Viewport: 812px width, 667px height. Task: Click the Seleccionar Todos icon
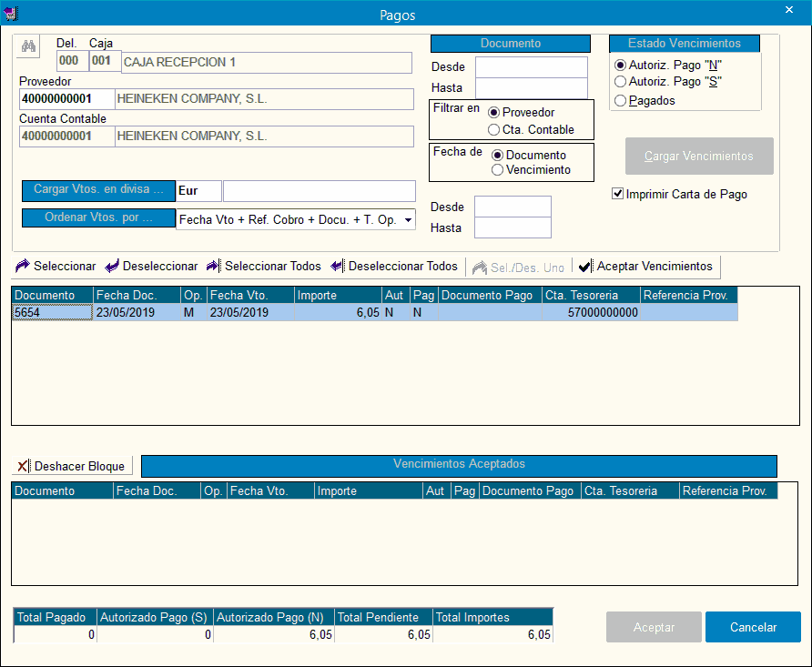(x=213, y=267)
